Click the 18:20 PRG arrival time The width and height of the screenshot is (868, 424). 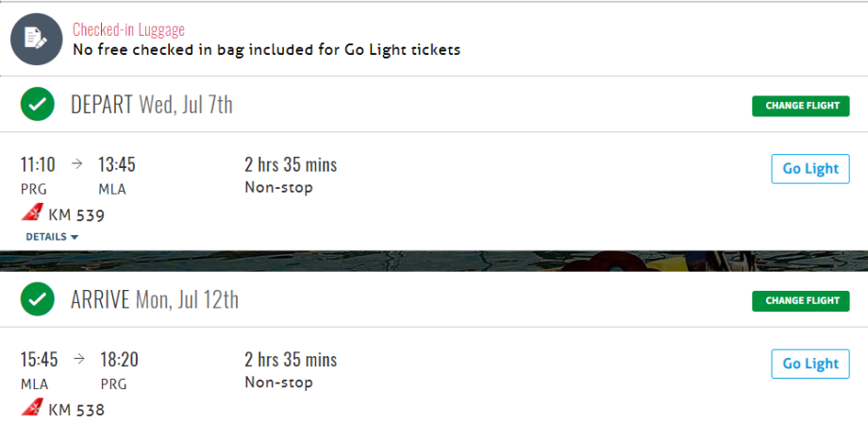(x=120, y=359)
